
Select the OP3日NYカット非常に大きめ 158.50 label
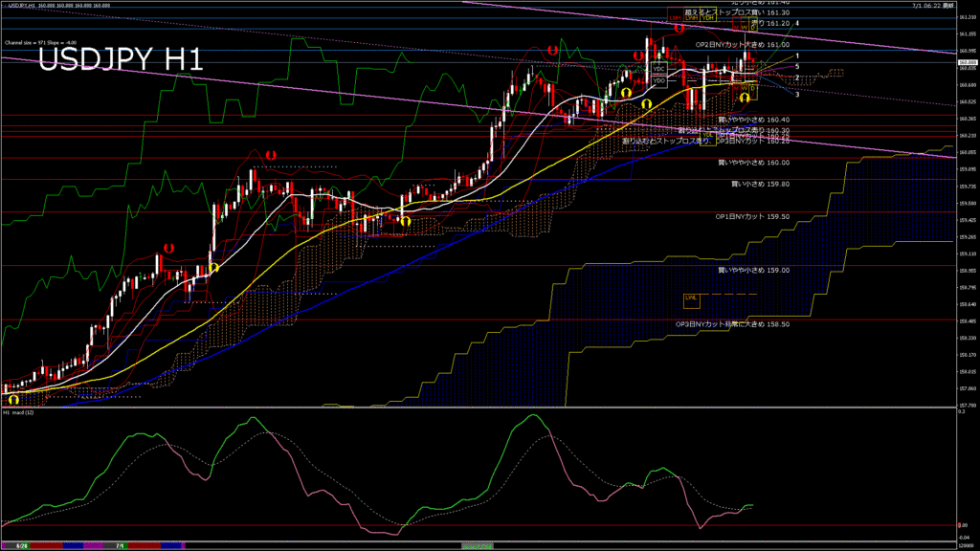[x=732, y=324]
